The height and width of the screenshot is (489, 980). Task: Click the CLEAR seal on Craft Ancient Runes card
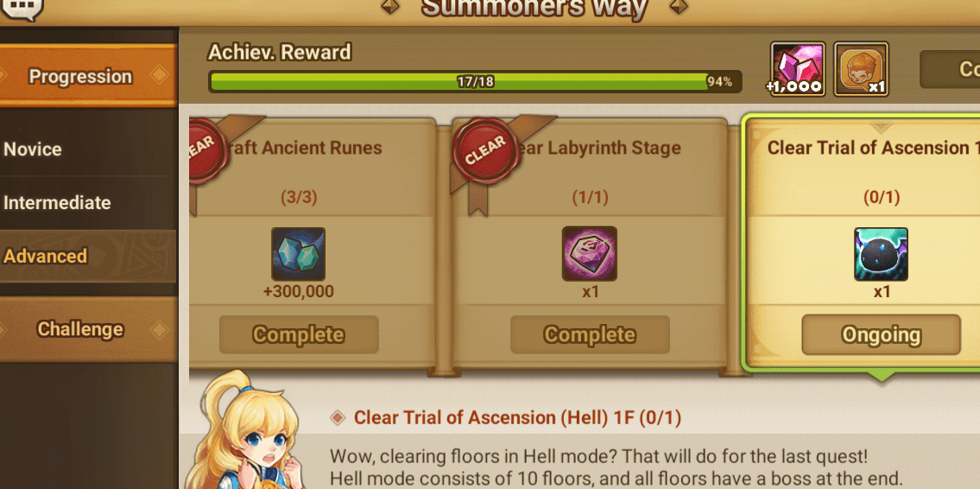coord(203,150)
